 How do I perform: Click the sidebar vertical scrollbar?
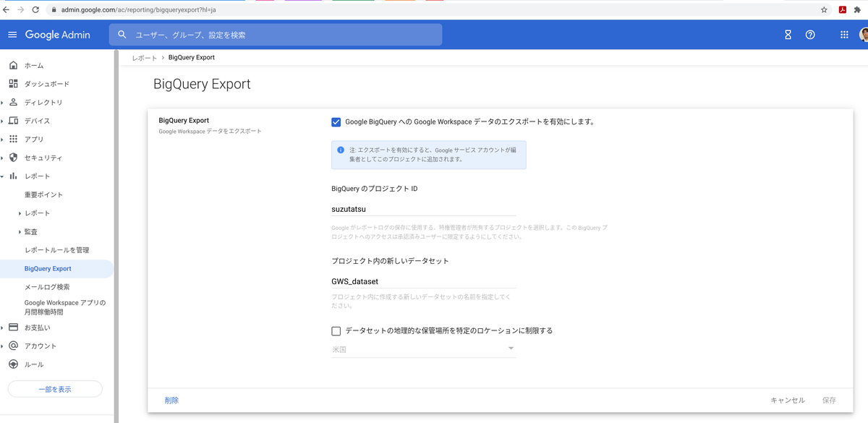pos(116,235)
